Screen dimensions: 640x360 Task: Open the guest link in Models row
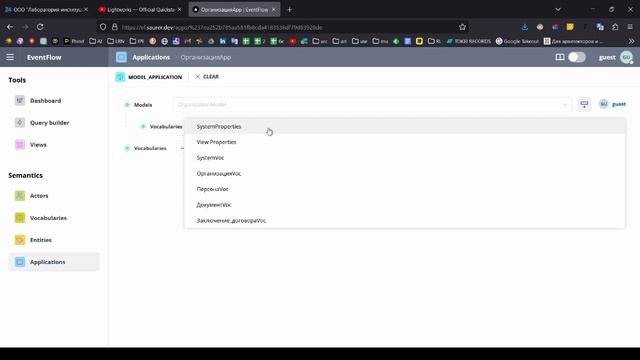(619, 104)
